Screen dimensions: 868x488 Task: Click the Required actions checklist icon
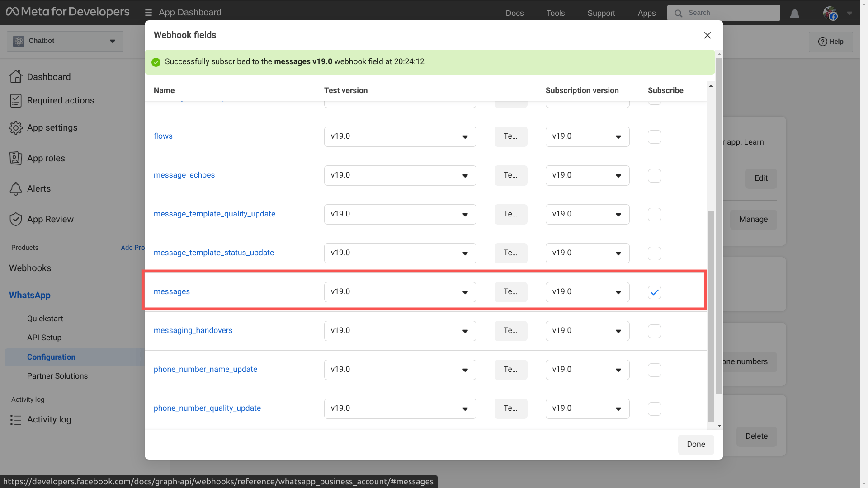pos(16,100)
